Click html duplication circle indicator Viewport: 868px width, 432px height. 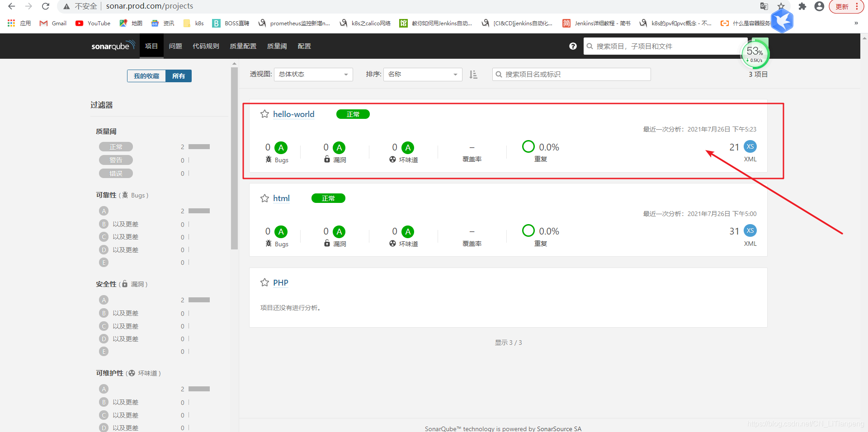pyautogui.click(x=528, y=230)
